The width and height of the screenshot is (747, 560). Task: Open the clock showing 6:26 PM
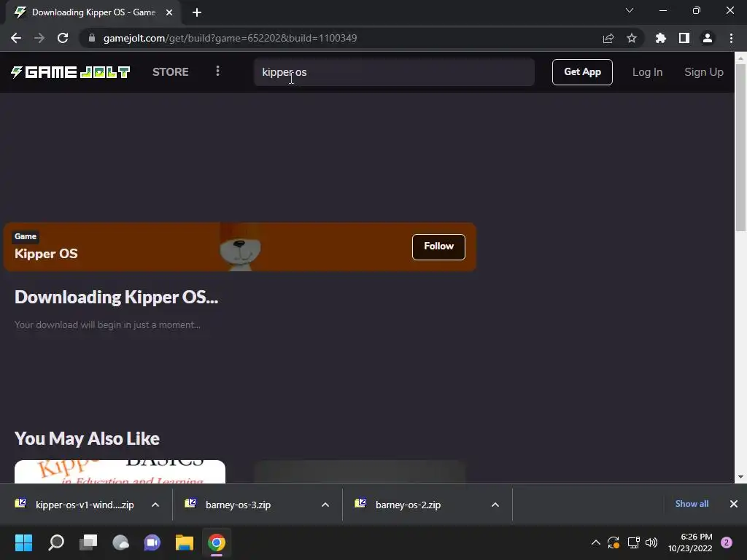pos(690,542)
